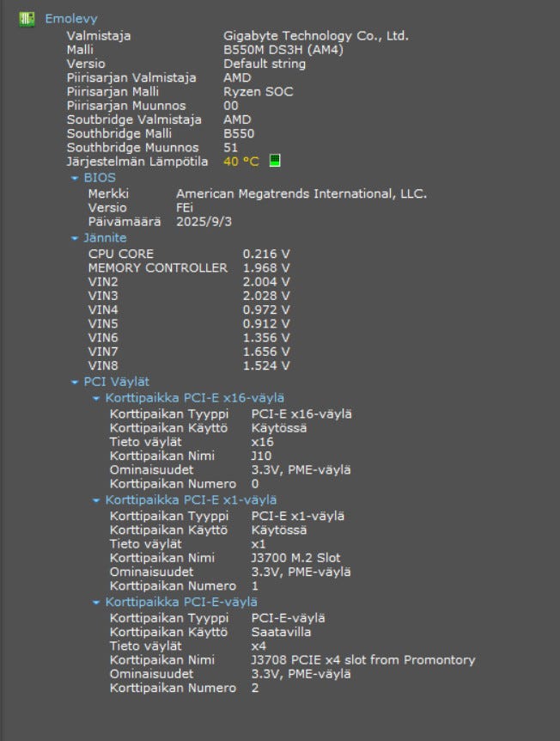
Task: Click the x16 Tieto väylät value
Action: click(x=262, y=442)
